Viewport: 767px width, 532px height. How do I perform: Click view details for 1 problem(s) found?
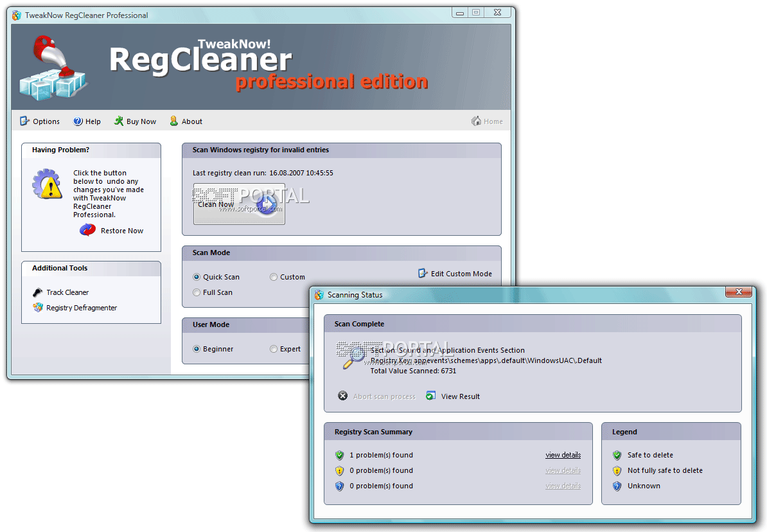pyautogui.click(x=563, y=455)
